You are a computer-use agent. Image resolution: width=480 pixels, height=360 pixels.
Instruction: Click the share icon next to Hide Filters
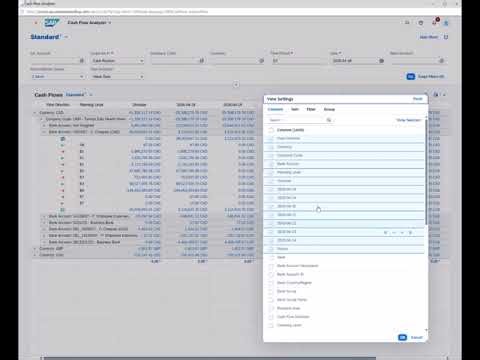point(446,37)
